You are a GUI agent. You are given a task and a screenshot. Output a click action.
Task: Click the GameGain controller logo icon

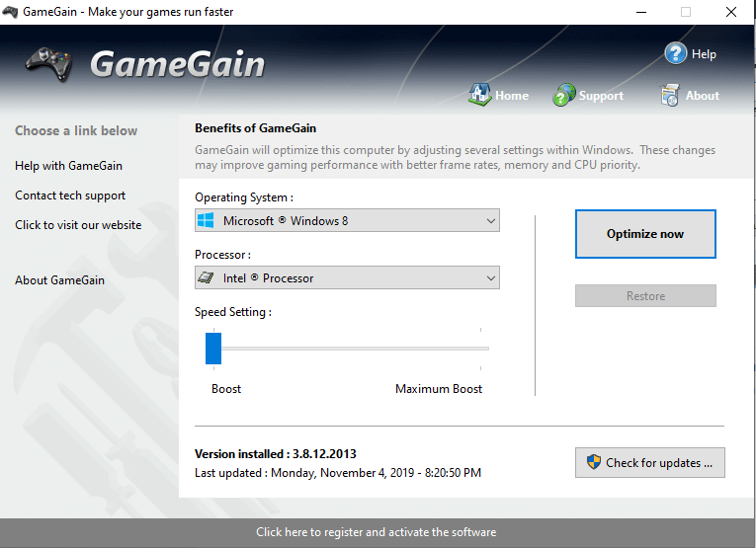pos(48,64)
